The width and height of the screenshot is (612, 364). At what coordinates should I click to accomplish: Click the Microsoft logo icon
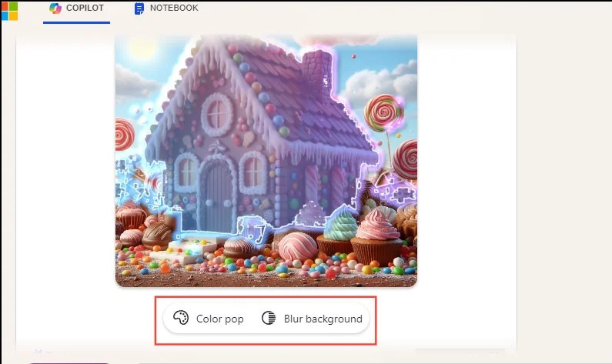click(9, 11)
